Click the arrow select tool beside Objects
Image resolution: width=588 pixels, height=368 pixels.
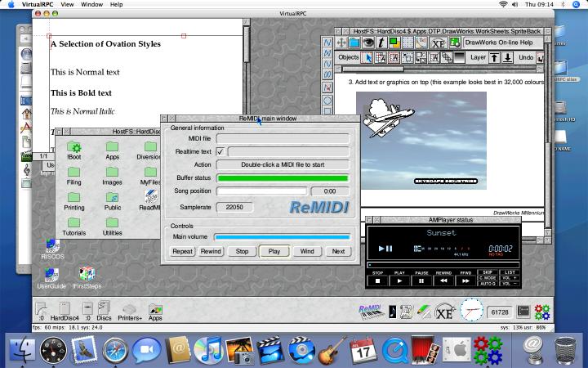(368, 58)
